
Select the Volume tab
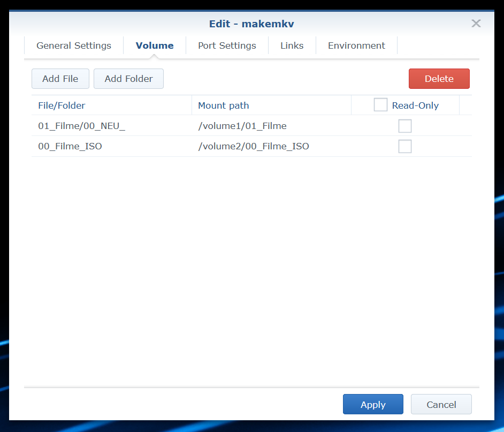154,46
